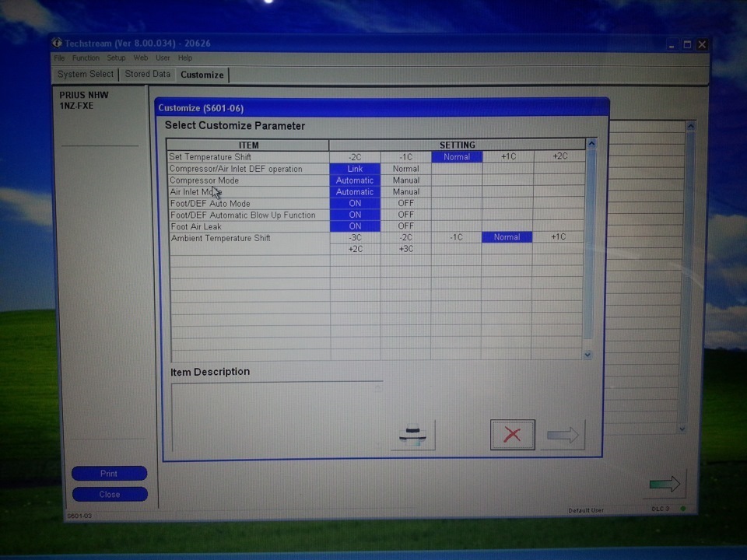Set Ambient Temperature Shift to +2C
Viewport: 747px width, 560px height.
pos(356,249)
